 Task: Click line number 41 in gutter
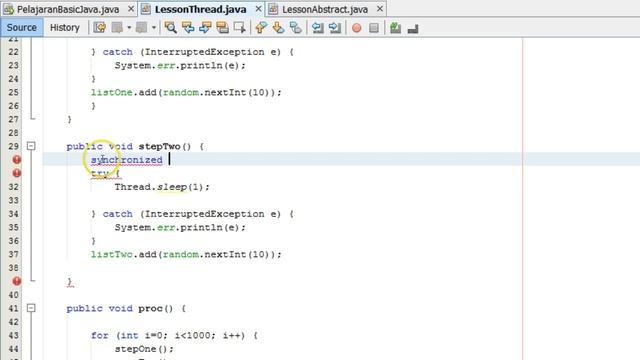13,308
